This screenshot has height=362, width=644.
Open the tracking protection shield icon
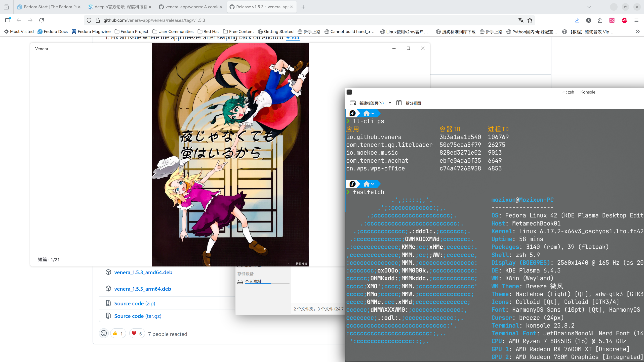point(89,20)
